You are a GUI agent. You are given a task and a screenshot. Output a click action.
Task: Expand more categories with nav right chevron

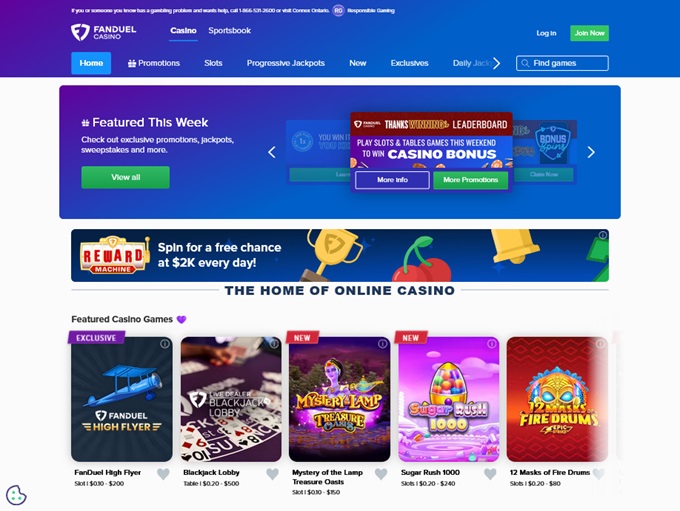coord(497,63)
